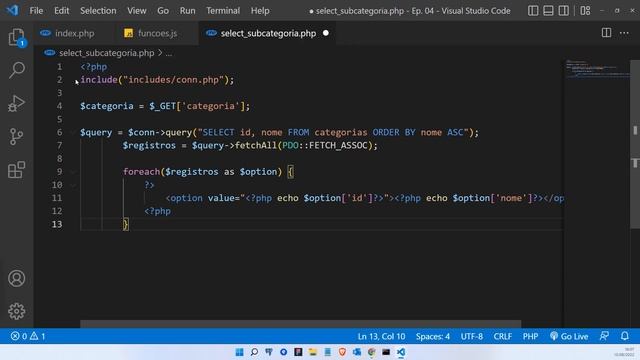Toggle the bottom Panel
Viewport: 640px width, 360px height.
click(x=548, y=11)
